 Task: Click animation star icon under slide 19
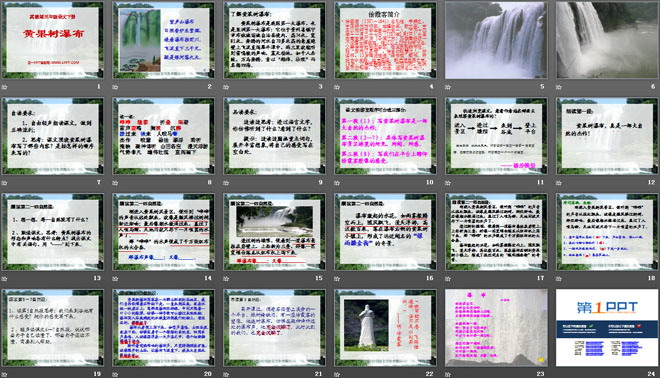[5, 374]
